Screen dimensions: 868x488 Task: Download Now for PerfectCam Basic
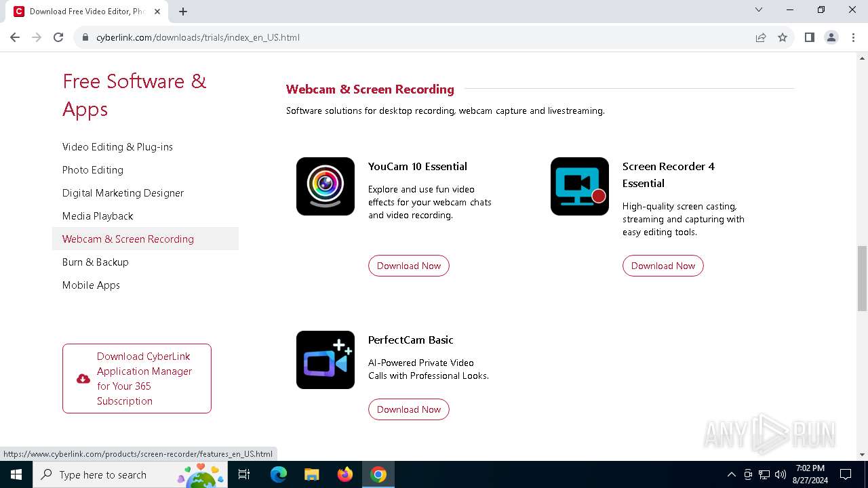409,409
